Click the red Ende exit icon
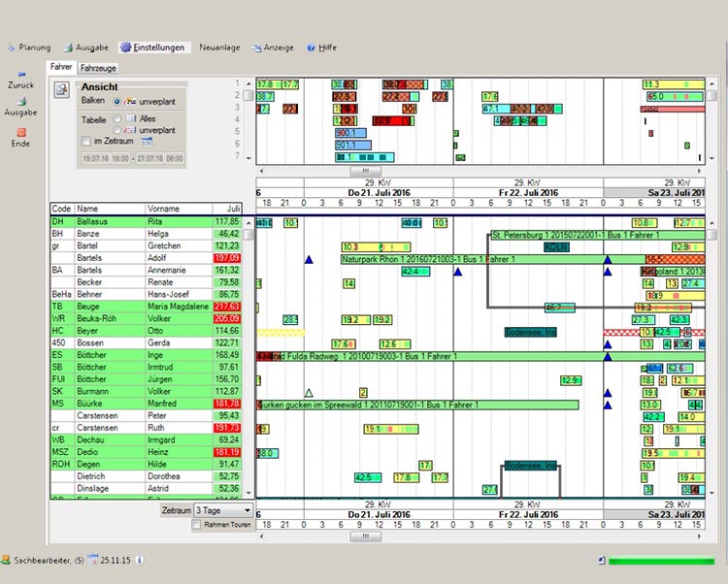Image resolution: width=728 pixels, height=584 pixels. point(21,133)
